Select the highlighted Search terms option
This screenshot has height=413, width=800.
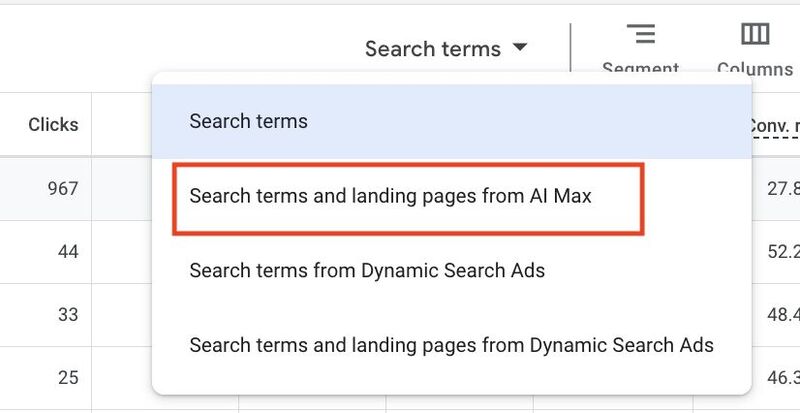[452, 122]
